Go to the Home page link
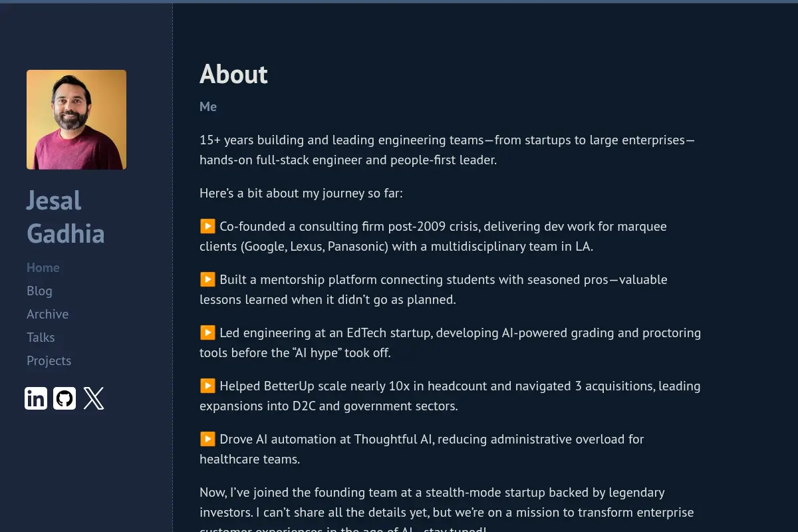Screen dimensions: 798x532 pyautogui.click(x=43, y=267)
